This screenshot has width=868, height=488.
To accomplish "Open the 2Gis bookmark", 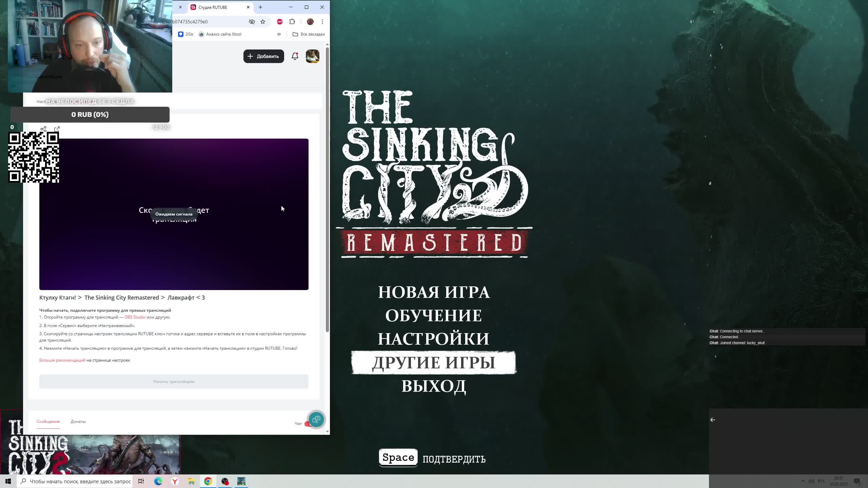I will click(186, 34).
